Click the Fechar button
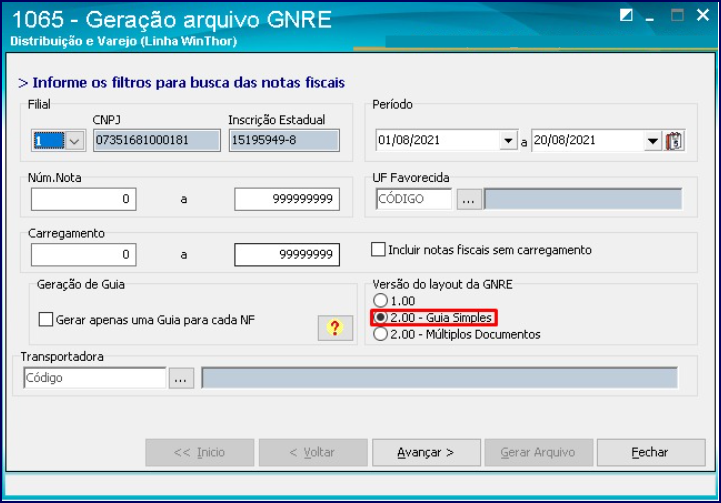Viewport: 721px width, 503px height. (x=651, y=452)
